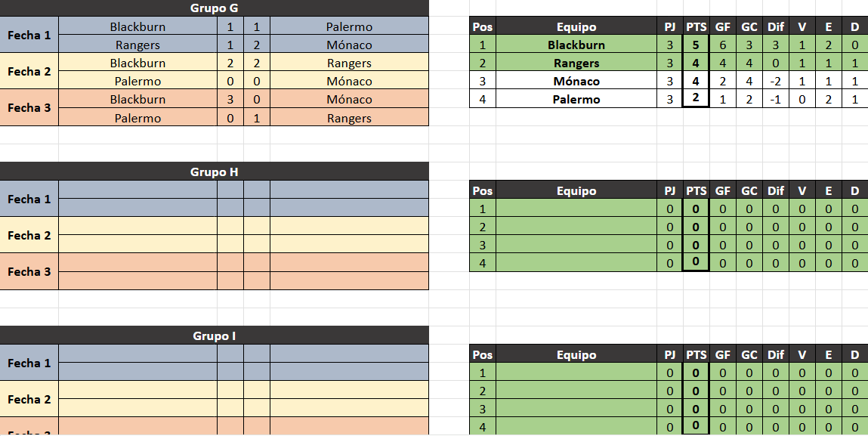The image size is (868, 436).
Task: Click Blackburn's GF cell showing 6
Action: point(722,45)
